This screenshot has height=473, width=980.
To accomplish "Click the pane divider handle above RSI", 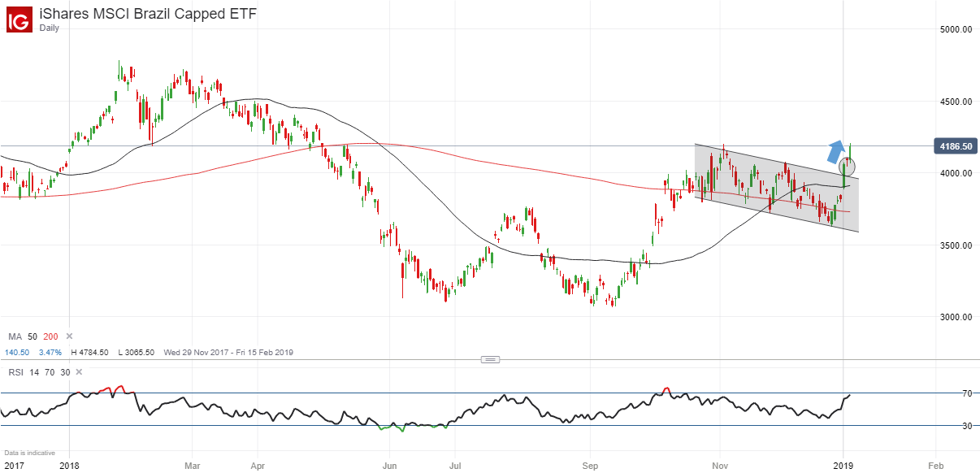I will pyautogui.click(x=489, y=359).
